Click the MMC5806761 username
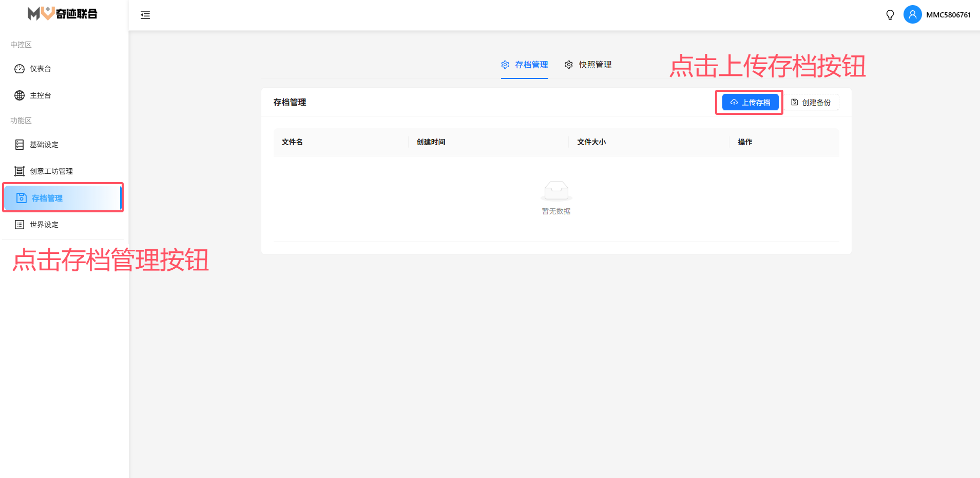Viewport: 980px width, 478px height. [948, 15]
